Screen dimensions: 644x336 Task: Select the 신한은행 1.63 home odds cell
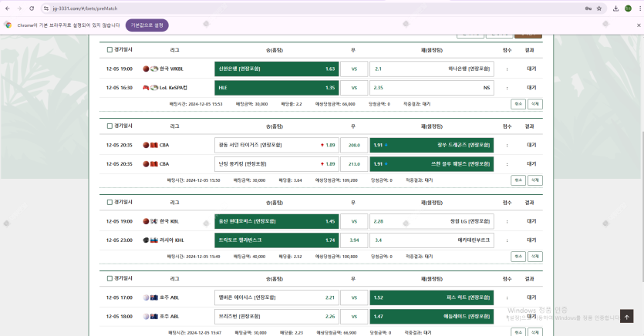(x=275, y=68)
